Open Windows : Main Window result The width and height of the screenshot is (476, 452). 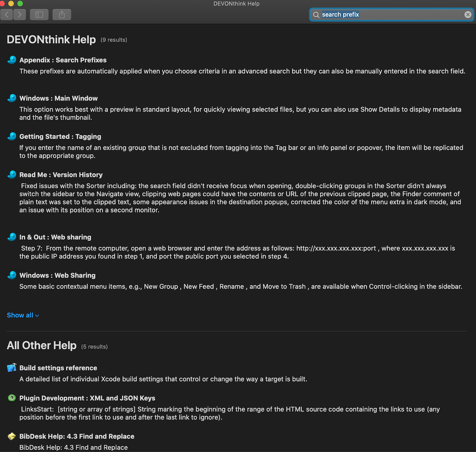point(58,98)
